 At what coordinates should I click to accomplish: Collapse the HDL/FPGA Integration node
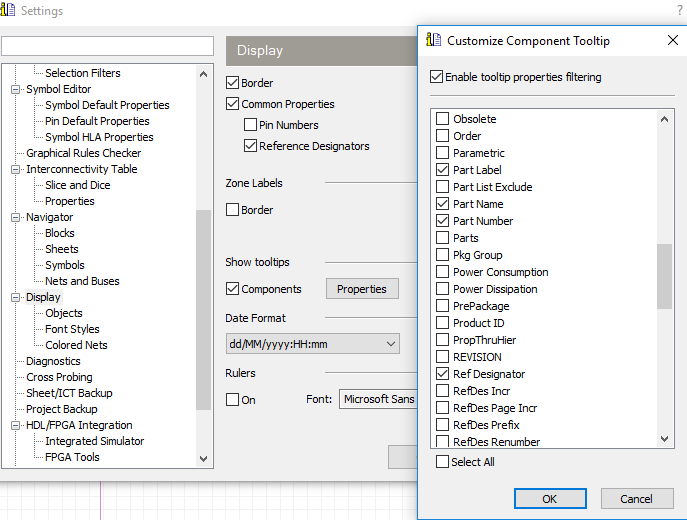pos(15,425)
